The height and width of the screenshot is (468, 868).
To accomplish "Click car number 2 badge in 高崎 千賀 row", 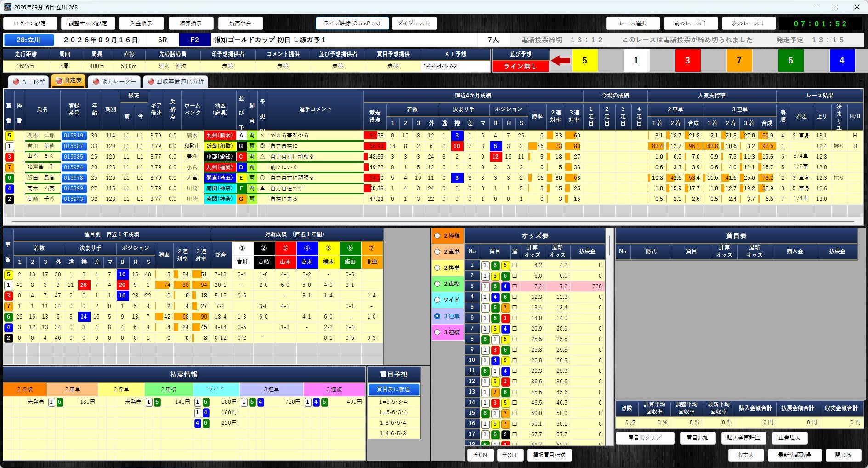I will coord(9,199).
